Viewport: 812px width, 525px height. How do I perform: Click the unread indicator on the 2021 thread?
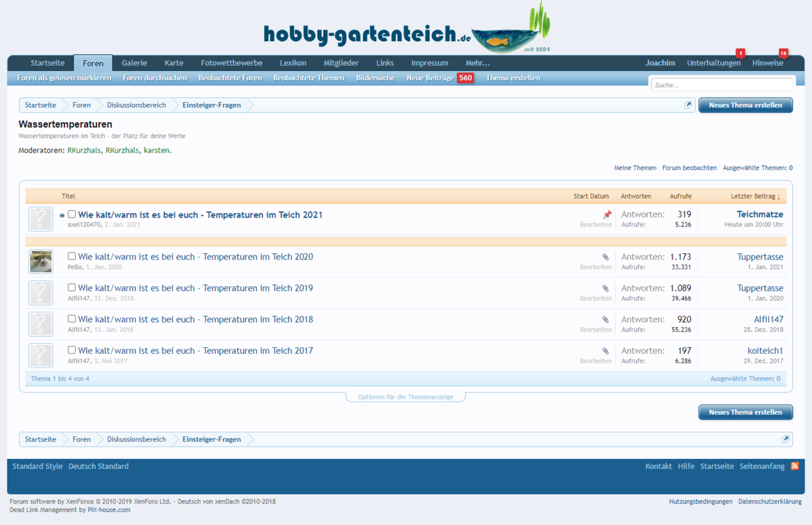click(62, 216)
